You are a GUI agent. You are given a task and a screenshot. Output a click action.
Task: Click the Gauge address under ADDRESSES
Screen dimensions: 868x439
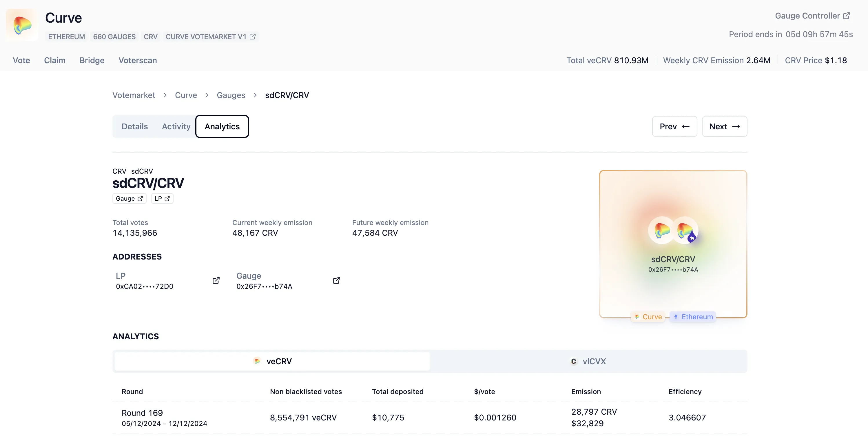click(x=264, y=286)
